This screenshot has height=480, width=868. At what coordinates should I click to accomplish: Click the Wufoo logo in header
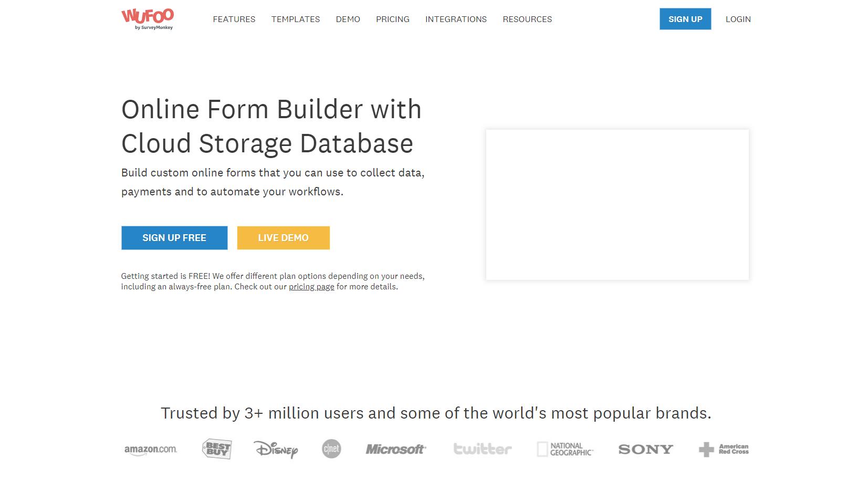point(148,19)
